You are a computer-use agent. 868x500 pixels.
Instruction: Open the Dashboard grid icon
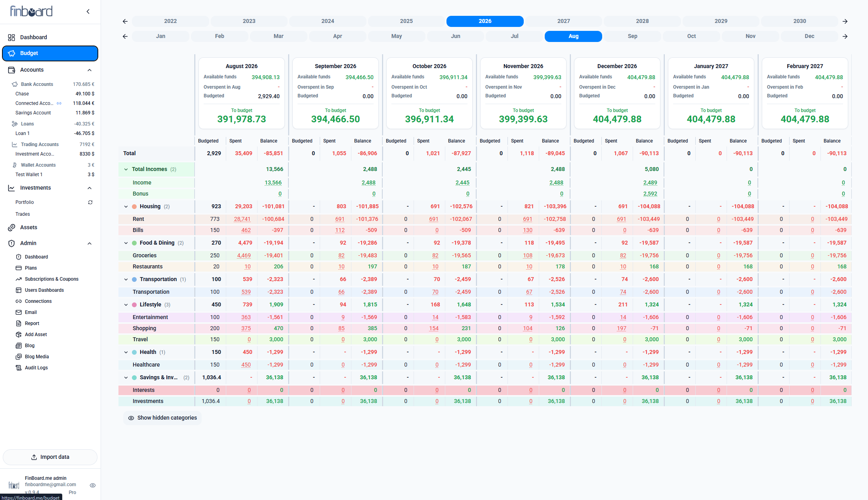tap(11, 37)
